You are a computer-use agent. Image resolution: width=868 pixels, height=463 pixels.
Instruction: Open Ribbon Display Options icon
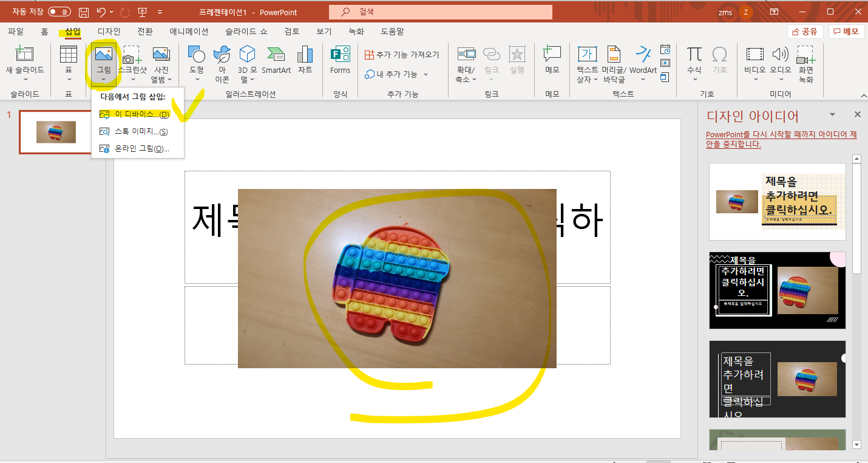point(774,12)
